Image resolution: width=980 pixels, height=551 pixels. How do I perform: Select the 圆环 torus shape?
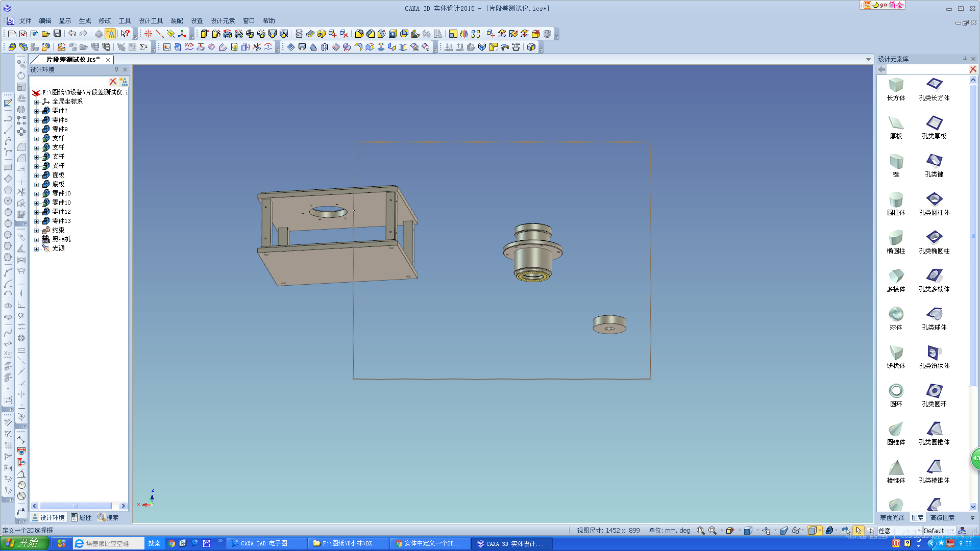tap(896, 395)
